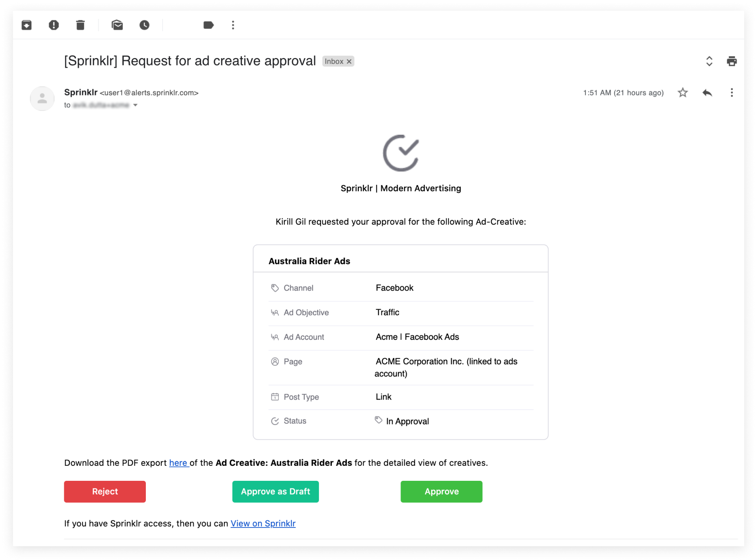Expand all messages with up-down arrows

(x=709, y=61)
